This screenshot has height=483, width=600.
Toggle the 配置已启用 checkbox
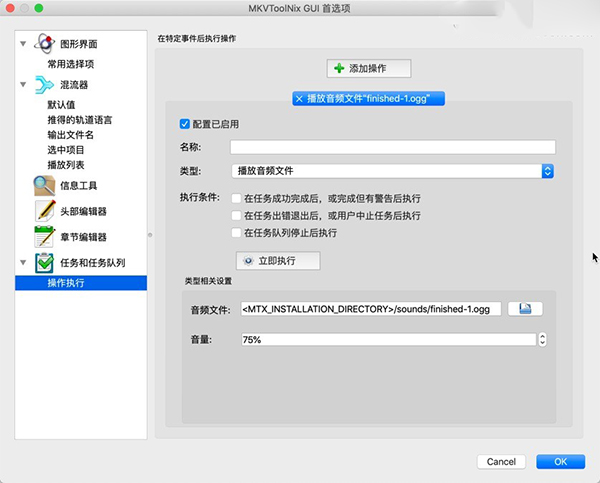[x=185, y=124]
